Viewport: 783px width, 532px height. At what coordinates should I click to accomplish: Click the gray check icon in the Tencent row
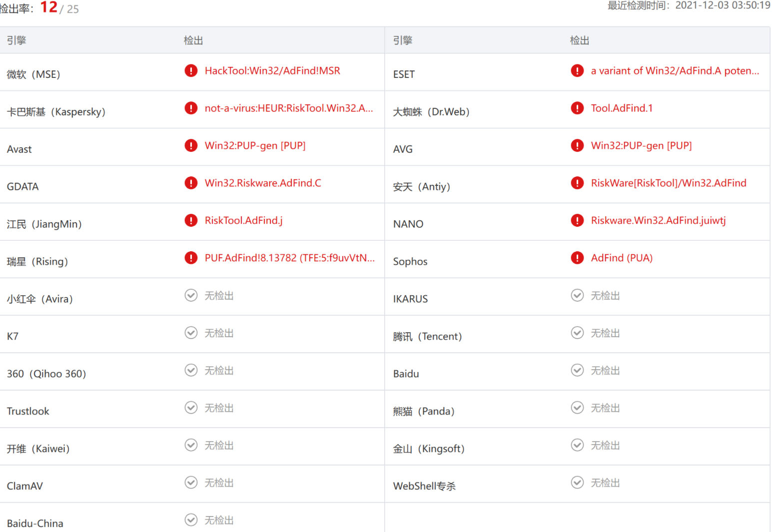coord(577,333)
